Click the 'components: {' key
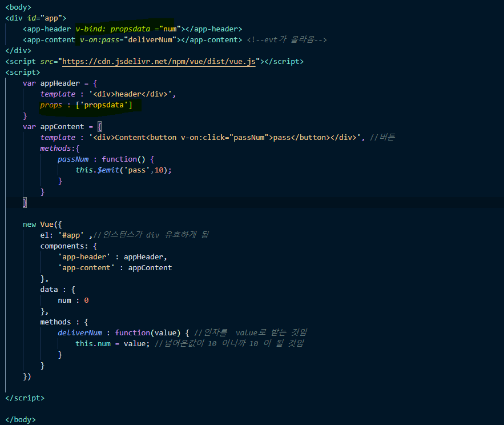The width and height of the screenshot is (504, 425). (x=68, y=246)
